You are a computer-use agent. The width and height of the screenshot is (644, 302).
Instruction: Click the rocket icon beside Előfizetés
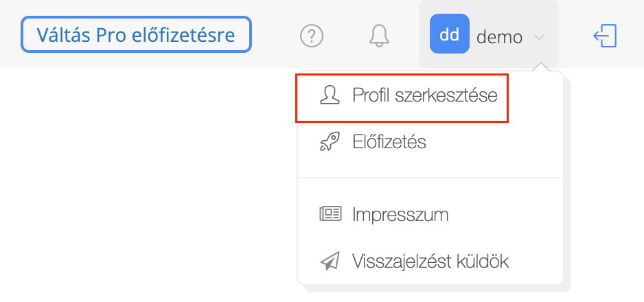[330, 142]
